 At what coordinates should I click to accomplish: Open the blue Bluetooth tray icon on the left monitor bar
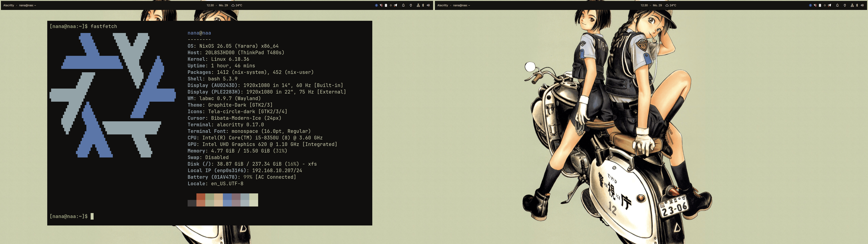376,5
